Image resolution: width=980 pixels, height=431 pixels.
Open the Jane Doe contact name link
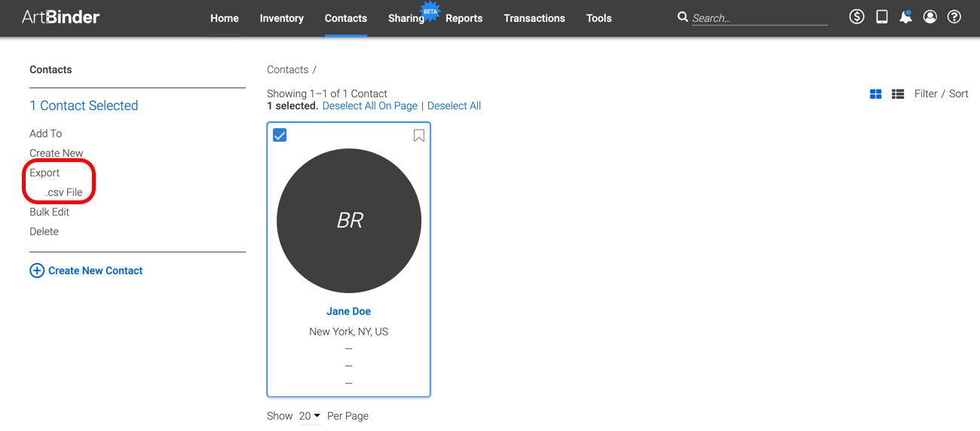pyautogui.click(x=348, y=311)
